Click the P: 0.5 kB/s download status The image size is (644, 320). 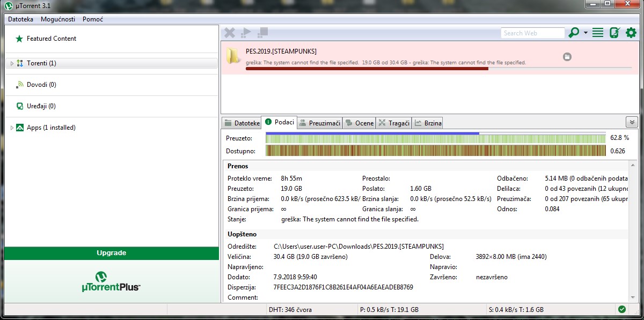click(389, 310)
